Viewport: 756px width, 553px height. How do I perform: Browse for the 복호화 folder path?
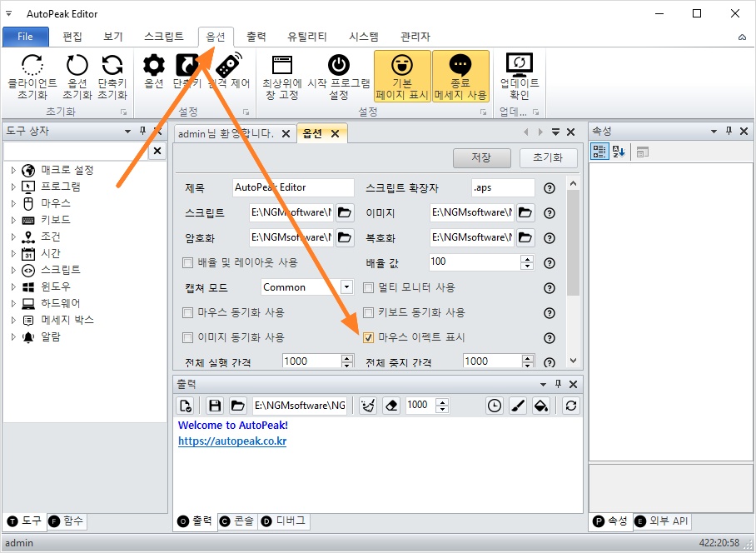[x=525, y=237]
